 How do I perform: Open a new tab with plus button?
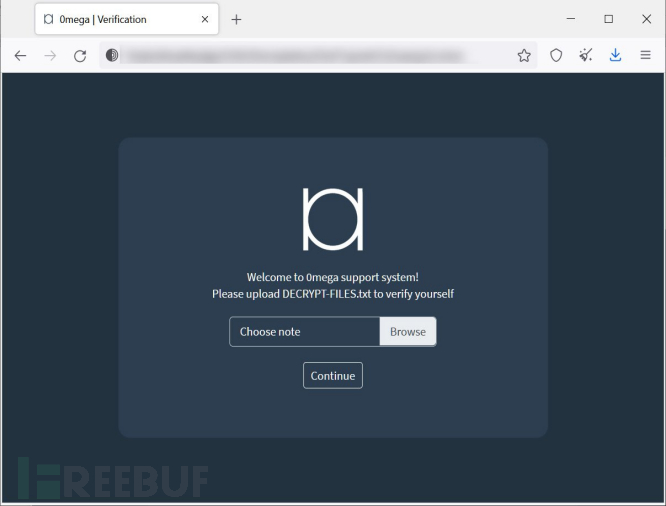tap(237, 20)
